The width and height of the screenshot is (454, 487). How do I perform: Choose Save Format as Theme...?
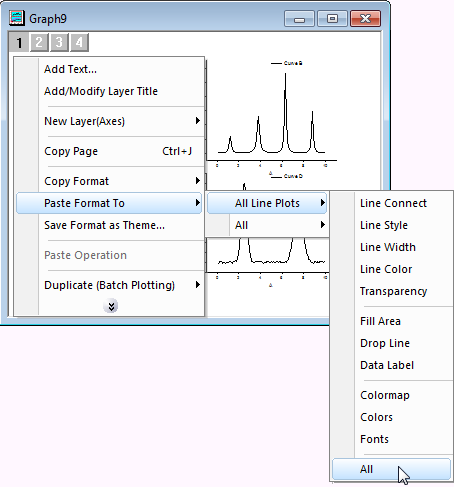(109, 225)
